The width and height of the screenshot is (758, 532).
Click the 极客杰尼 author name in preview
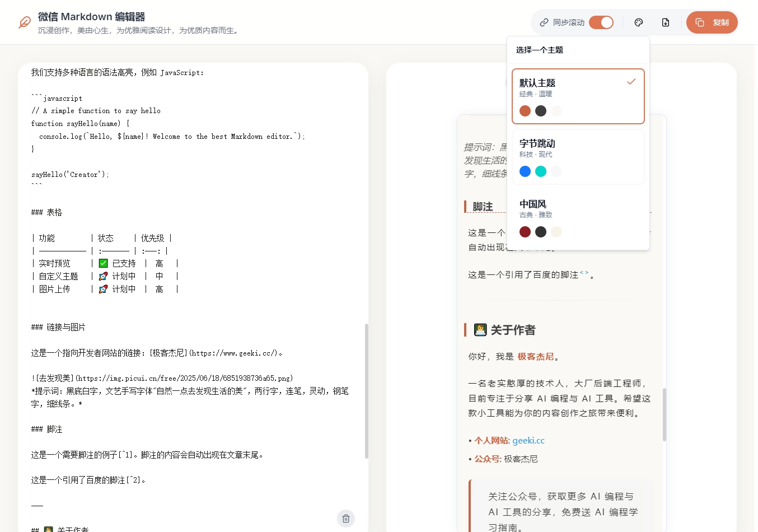point(536,357)
